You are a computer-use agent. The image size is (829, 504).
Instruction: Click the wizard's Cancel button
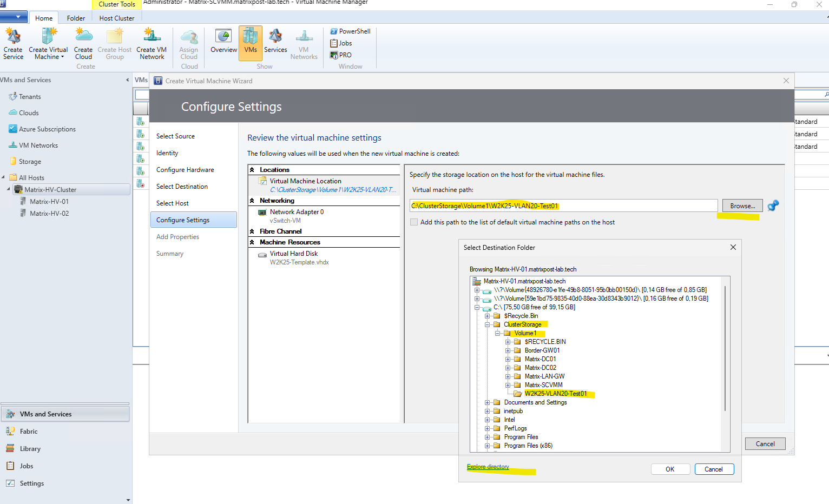765,444
